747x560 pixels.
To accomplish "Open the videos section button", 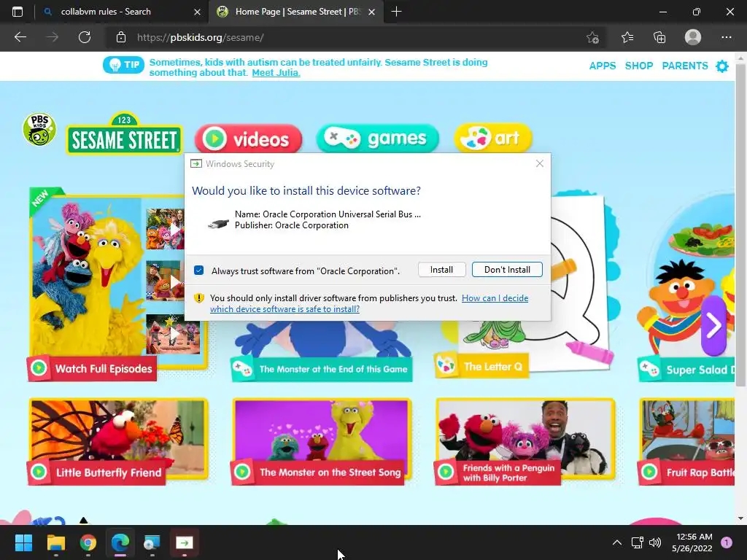I will pyautogui.click(x=248, y=139).
